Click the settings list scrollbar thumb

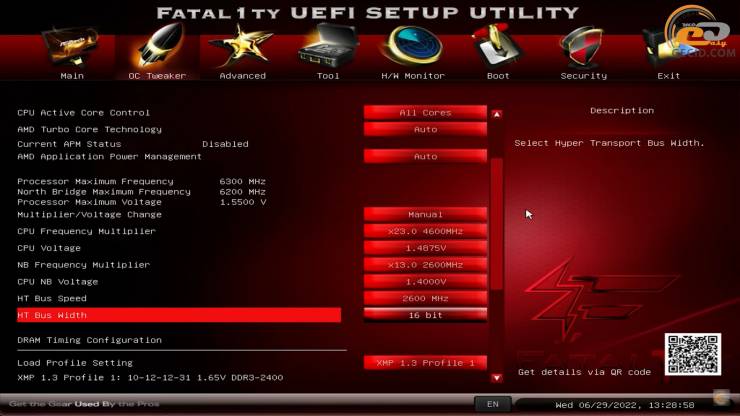click(x=496, y=224)
